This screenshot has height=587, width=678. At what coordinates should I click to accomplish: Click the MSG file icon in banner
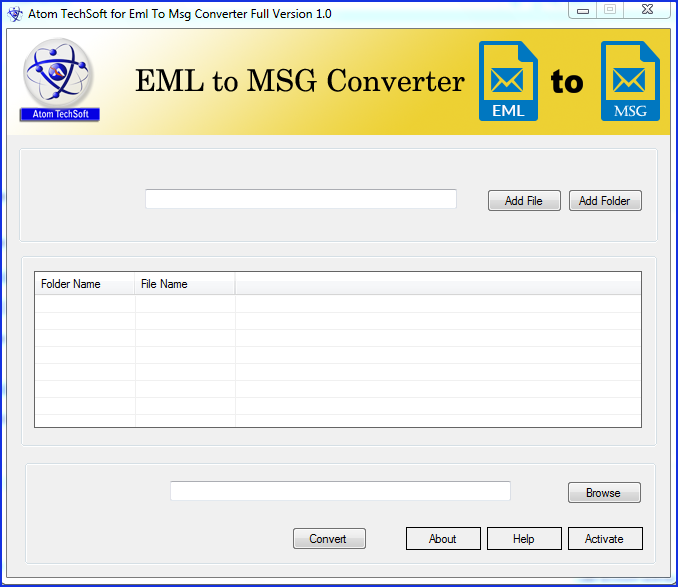click(x=630, y=81)
